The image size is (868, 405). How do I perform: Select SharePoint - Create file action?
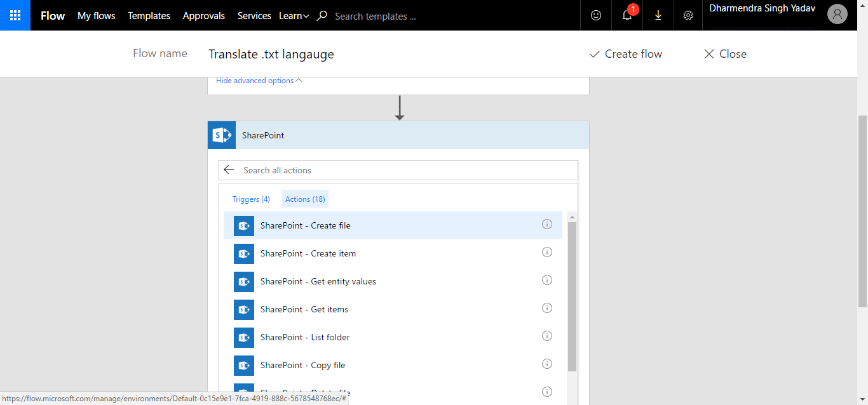tap(393, 225)
